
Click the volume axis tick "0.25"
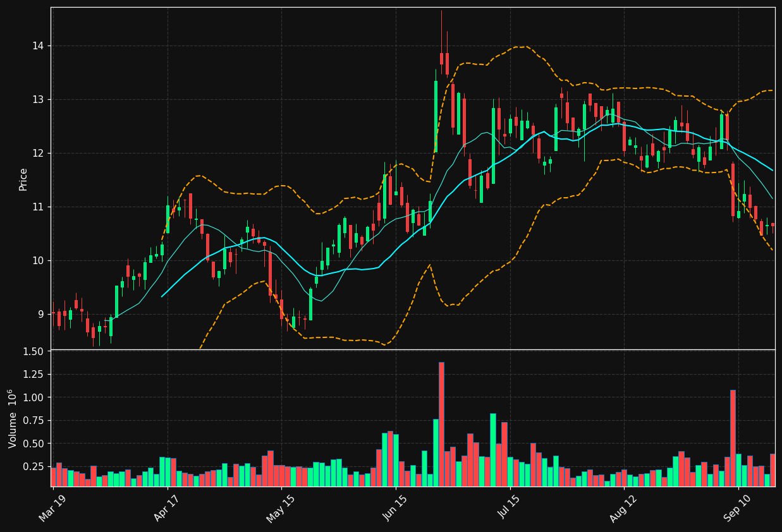tap(34, 466)
